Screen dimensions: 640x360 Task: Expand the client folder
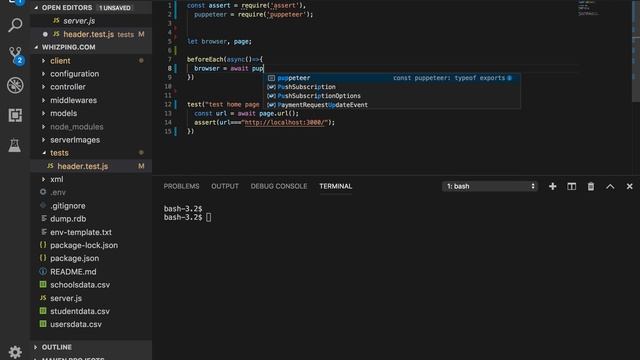point(44,61)
